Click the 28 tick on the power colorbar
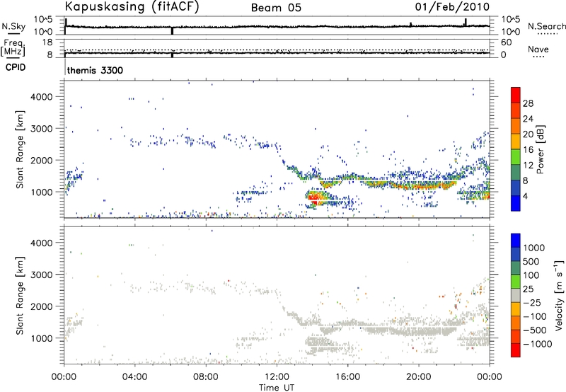This screenshot has width=566, height=392. tap(528, 103)
